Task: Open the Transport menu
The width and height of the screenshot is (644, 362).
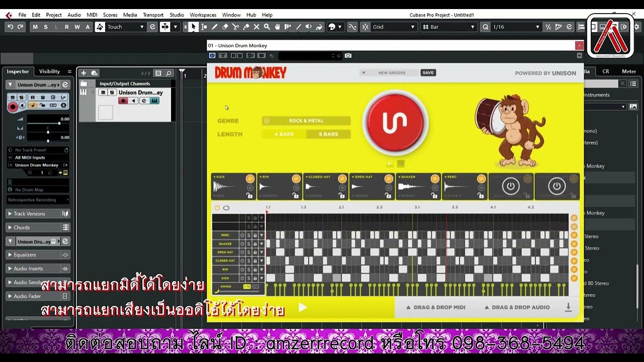Action: [153, 15]
